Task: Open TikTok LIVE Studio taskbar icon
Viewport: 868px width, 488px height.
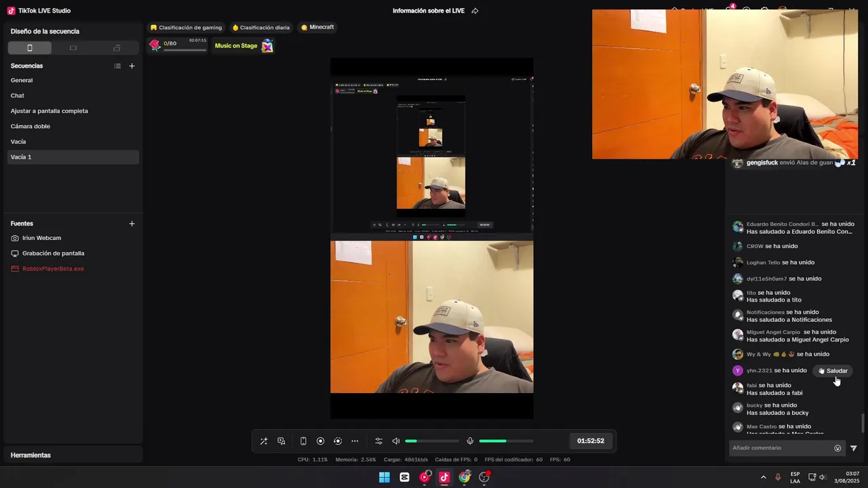Action: [444, 477]
